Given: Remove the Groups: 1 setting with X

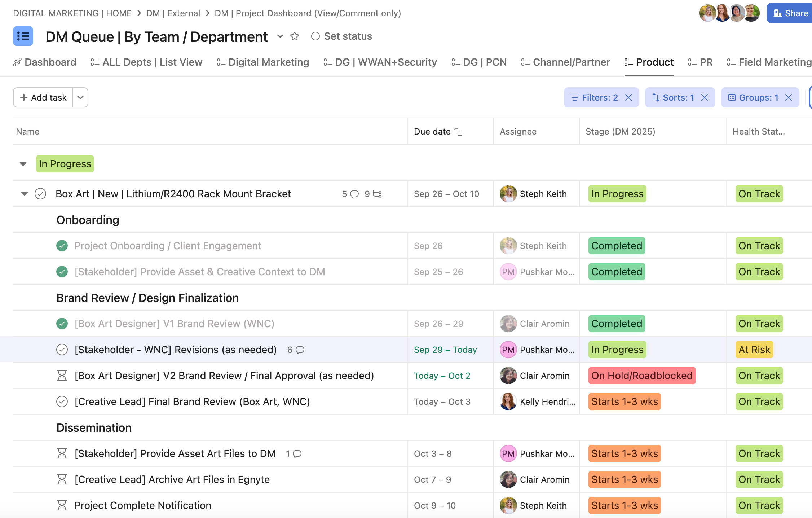Looking at the screenshot, I should 789,98.
